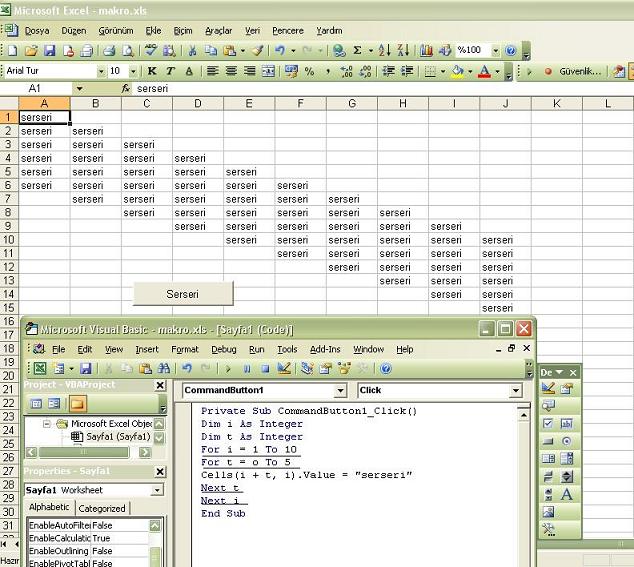Open the Debug menu in VBA editor
The width and height of the screenshot is (634, 567).
click(x=224, y=349)
